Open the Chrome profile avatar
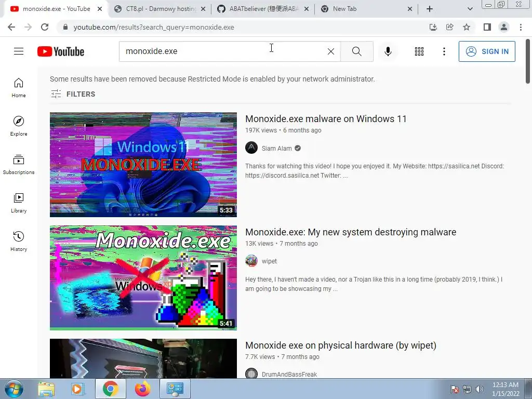The width and height of the screenshot is (532, 399). pos(504,27)
